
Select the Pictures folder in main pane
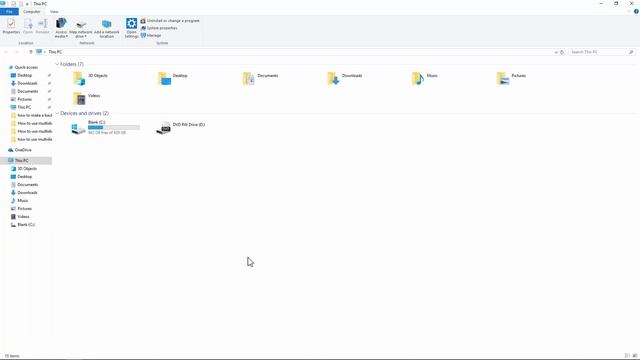coord(511,78)
